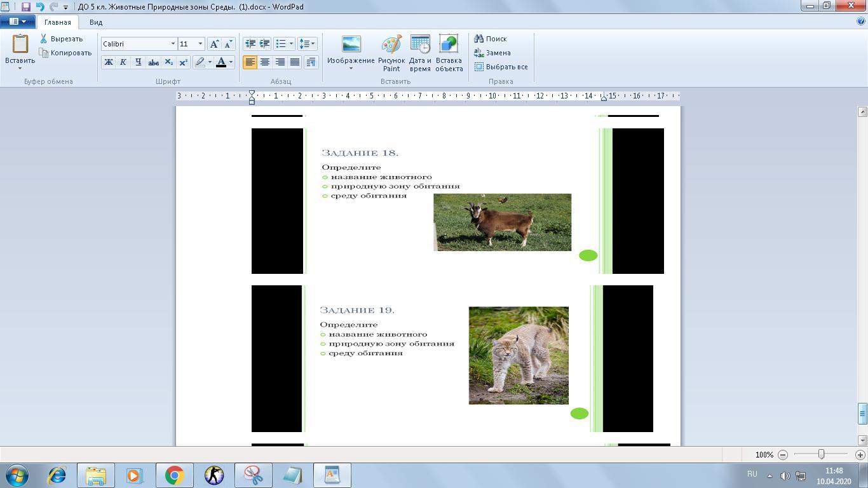This screenshot has height=488, width=868.
Task: Switch to the Вид tab
Action: click(96, 22)
